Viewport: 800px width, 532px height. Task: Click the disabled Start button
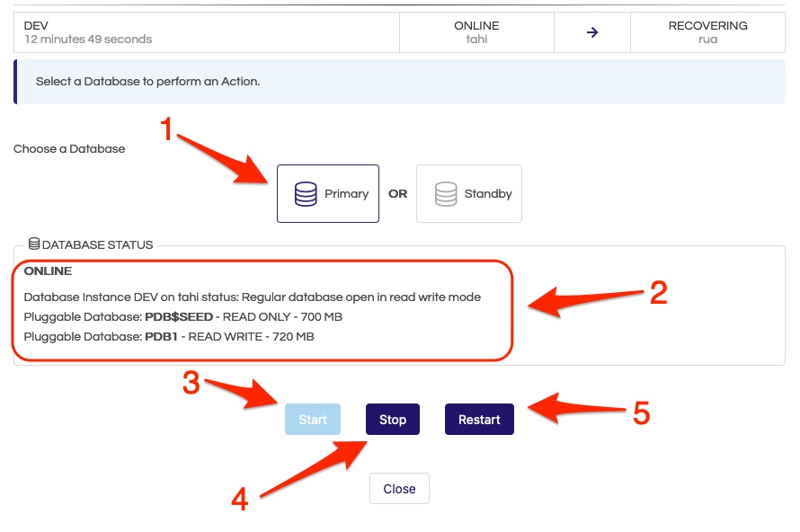tap(312, 419)
